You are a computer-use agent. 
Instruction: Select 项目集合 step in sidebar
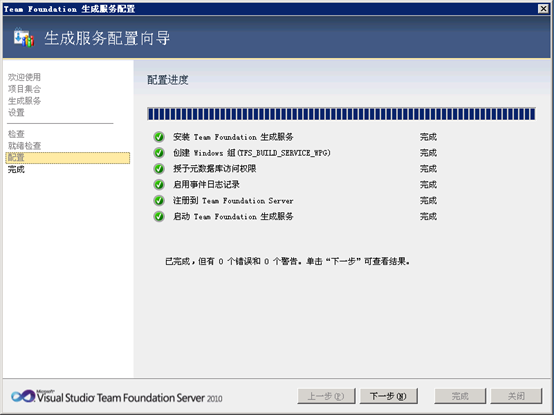[x=24, y=89]
